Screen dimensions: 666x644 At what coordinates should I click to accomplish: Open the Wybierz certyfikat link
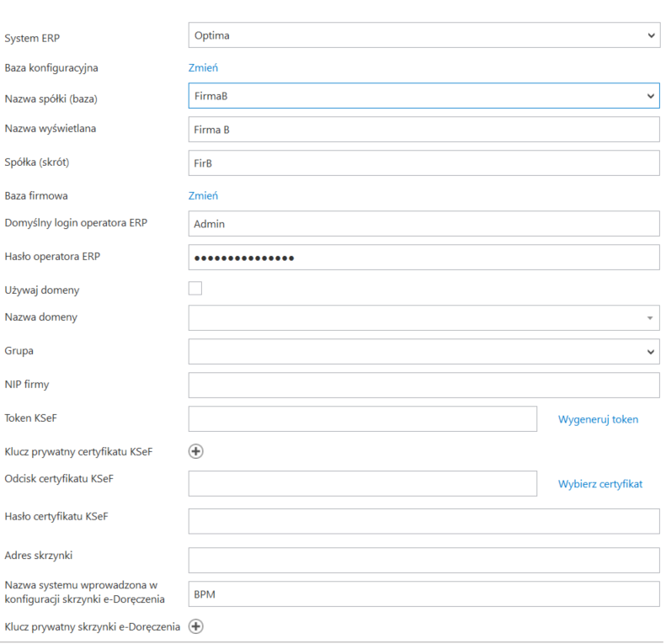click(600, 484)
